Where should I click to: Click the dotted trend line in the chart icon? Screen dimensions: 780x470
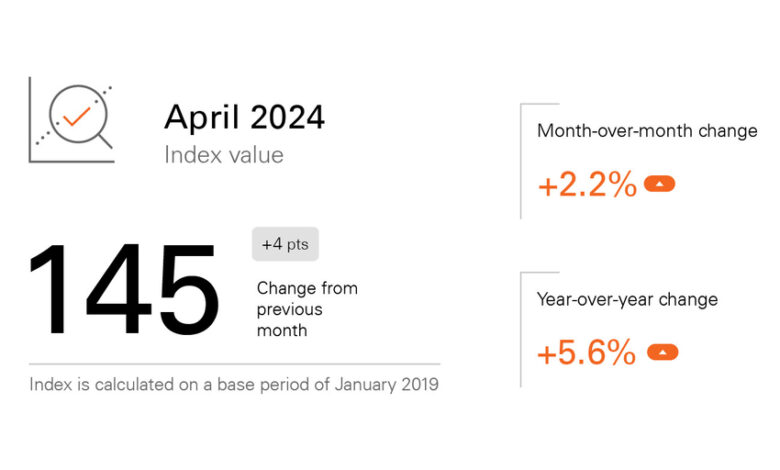[x=44, y=139]
